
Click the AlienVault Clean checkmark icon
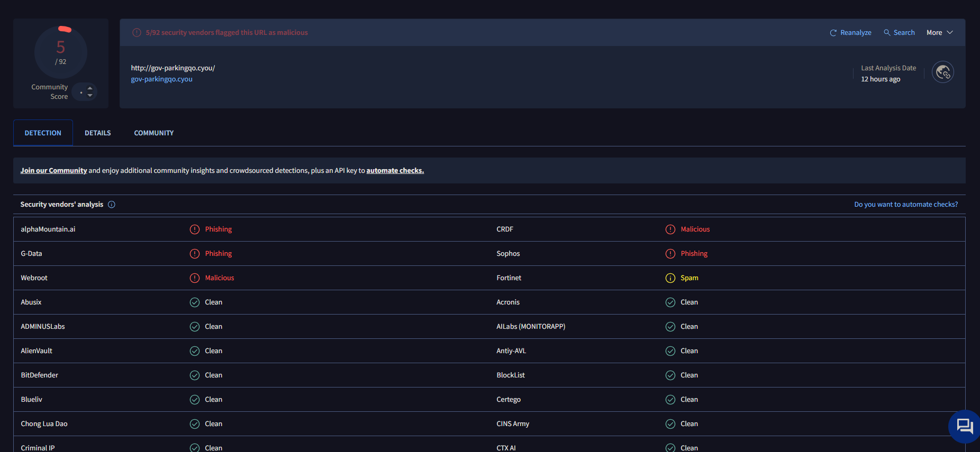click(x=195, y=351)
